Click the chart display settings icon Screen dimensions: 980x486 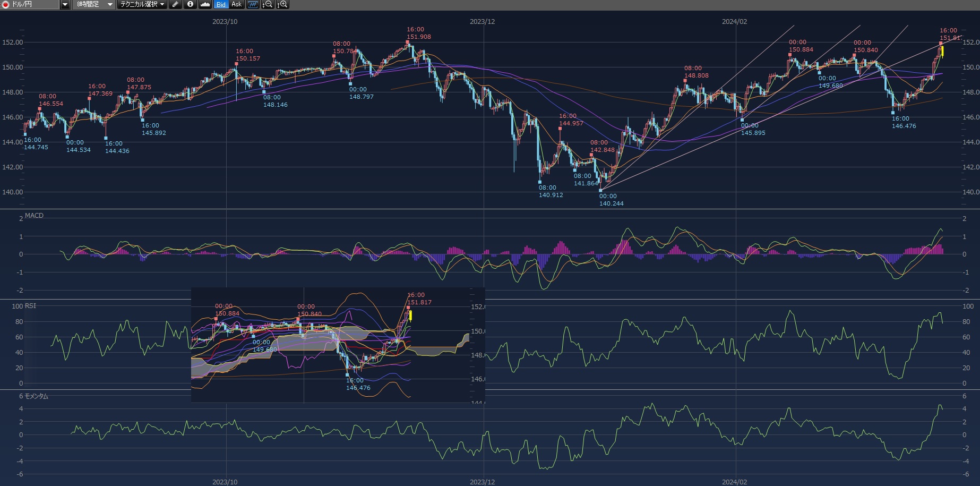[253, 4]
